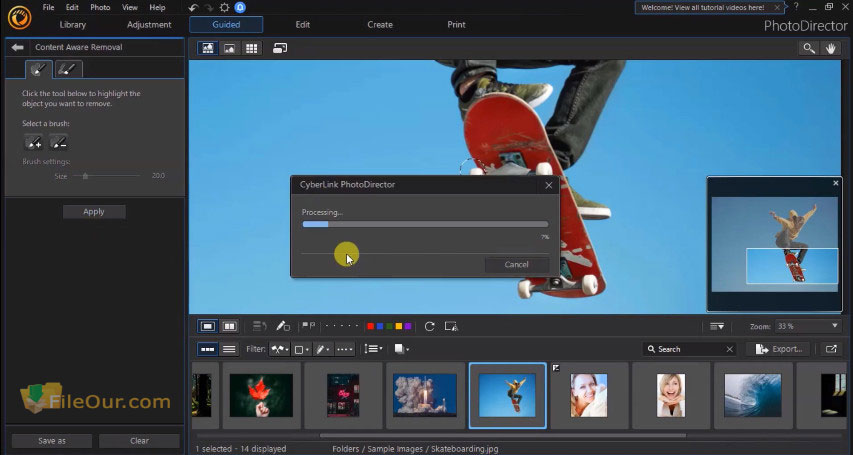Open the flag filter dropdown
This screenshot has height=455, width=853.
coord(279,349)
